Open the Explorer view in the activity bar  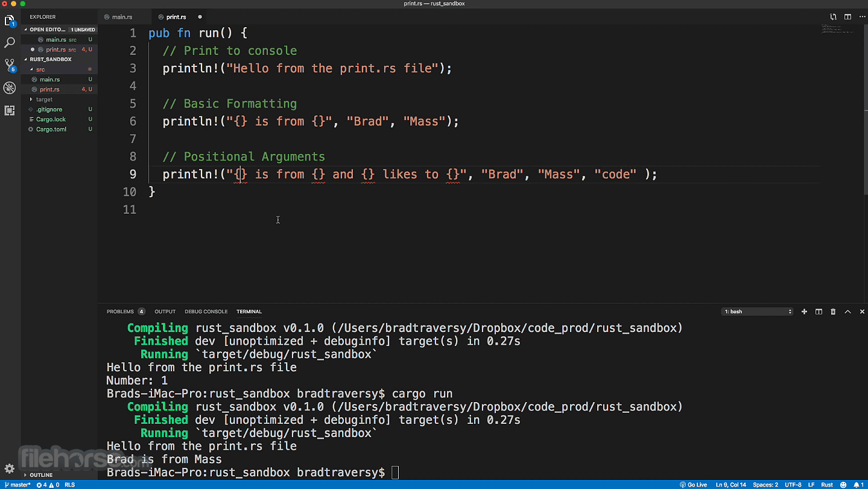pyautogui.click(x=10, y=21)
